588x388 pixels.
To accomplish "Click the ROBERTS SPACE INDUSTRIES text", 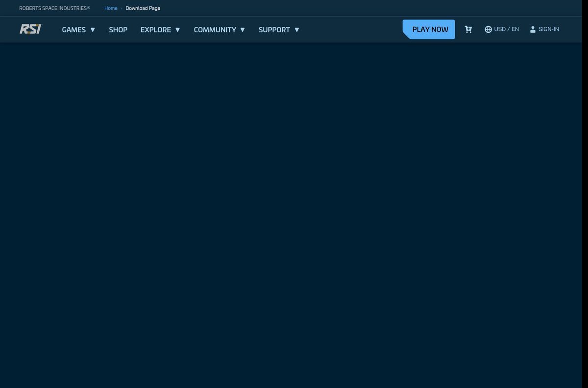I will click(x=54, y=8).
